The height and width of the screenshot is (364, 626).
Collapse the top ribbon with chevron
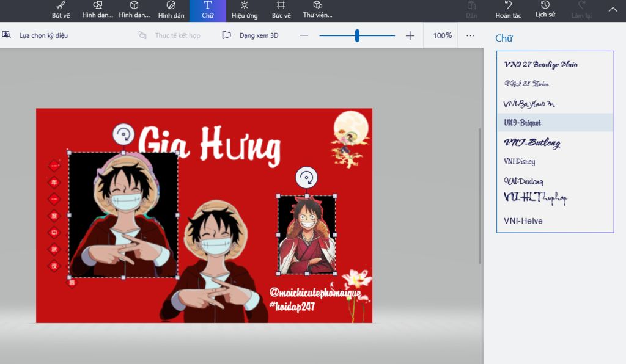[x=613, y=10]
